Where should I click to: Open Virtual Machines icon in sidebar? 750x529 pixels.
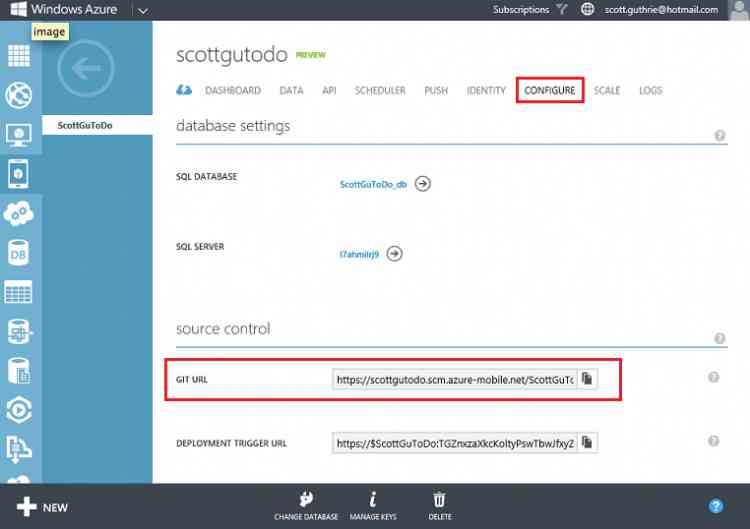point(19,135)
